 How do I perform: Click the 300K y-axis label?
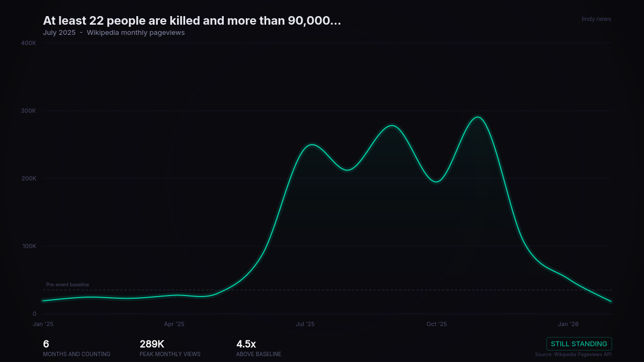[x=28, y=110]
